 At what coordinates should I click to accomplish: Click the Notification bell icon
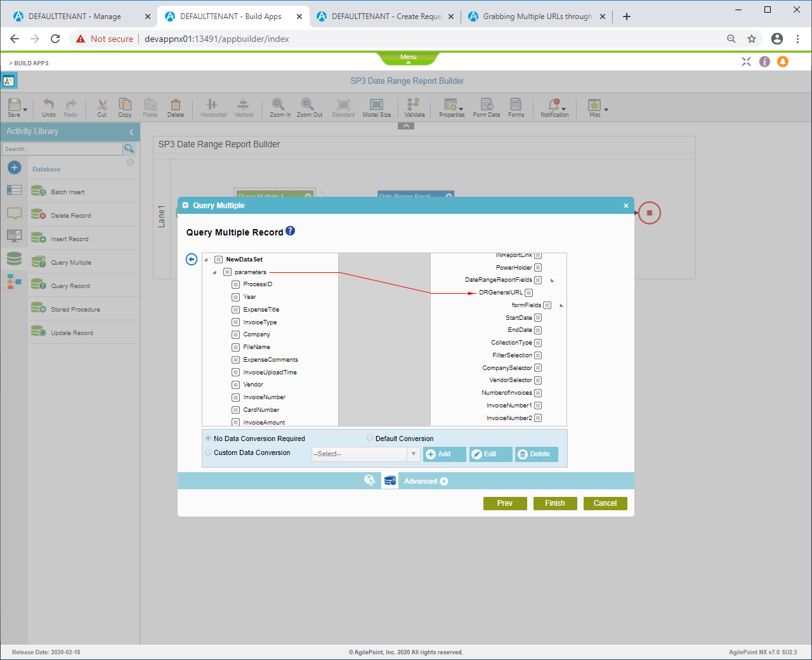point(554,106)
